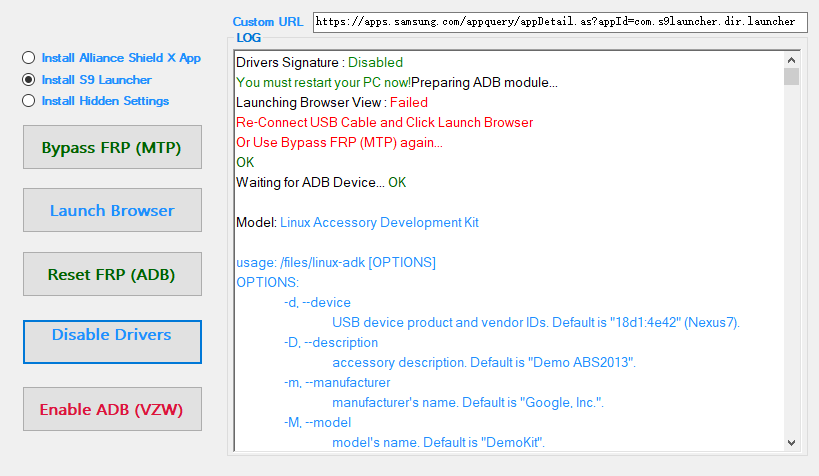
Task: Click 'Re-Connect USB Cable and Click Launch Browser' line
Action: coord(384,122)
